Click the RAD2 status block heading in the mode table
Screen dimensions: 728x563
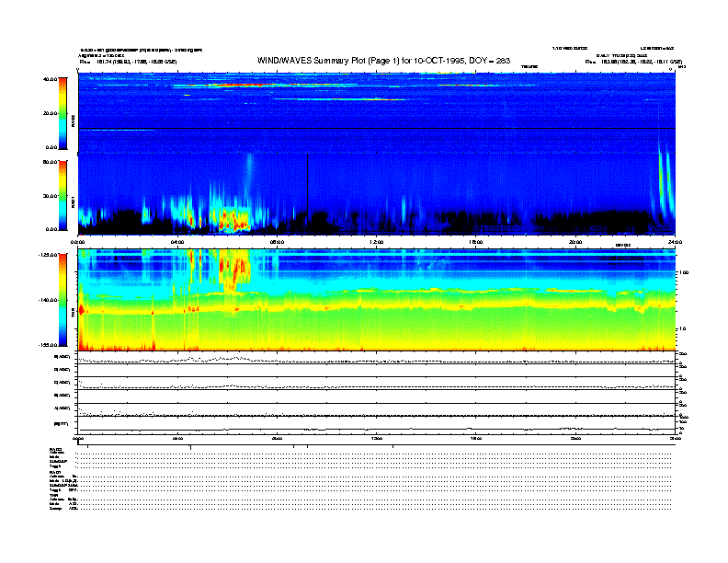coord(56,449)
